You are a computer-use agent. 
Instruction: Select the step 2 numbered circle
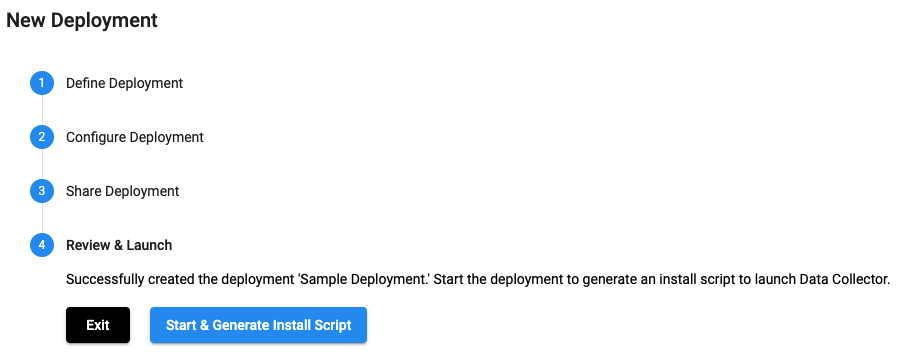click(42, 137)
